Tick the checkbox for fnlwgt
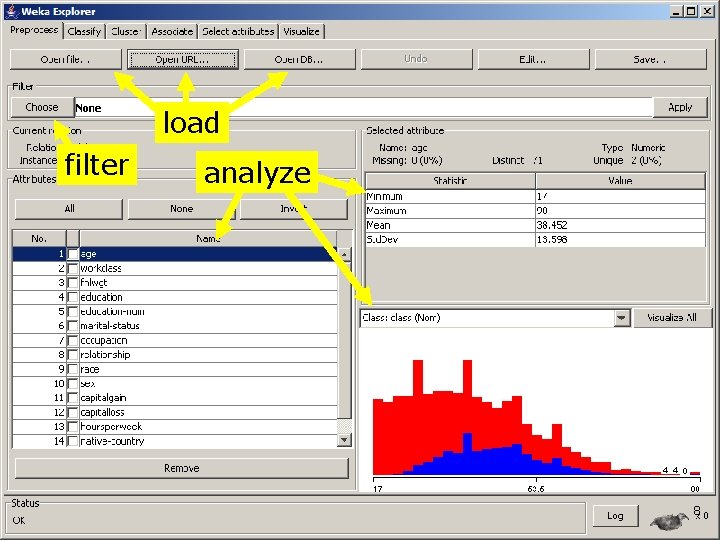Image resolution: width=720 pixels, height=540 pixels. (x=73, y=283)
